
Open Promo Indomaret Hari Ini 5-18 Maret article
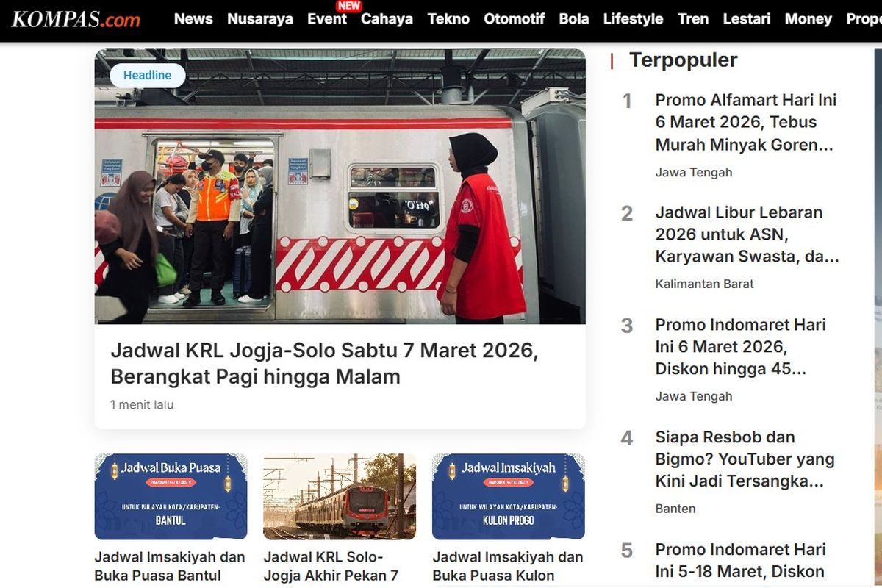click(741, 560)
